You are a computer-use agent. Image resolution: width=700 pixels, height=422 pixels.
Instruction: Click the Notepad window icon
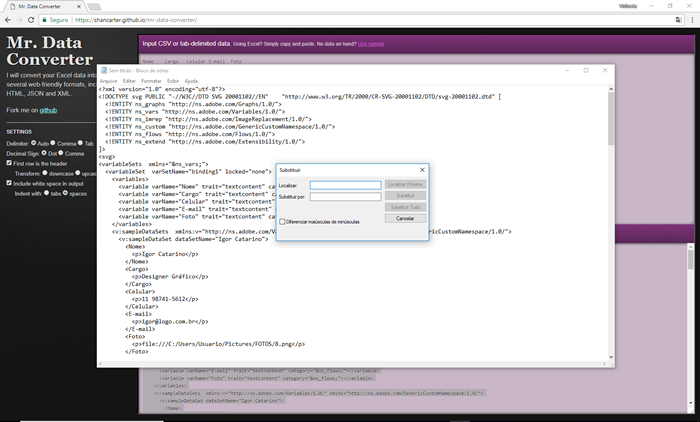coord(104,71)
